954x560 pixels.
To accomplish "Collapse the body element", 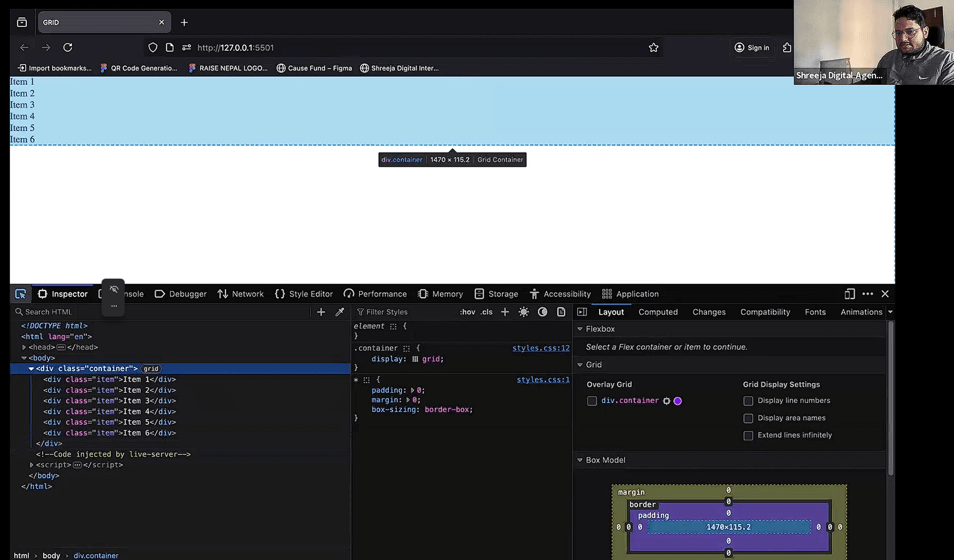I will click(24, 358).
